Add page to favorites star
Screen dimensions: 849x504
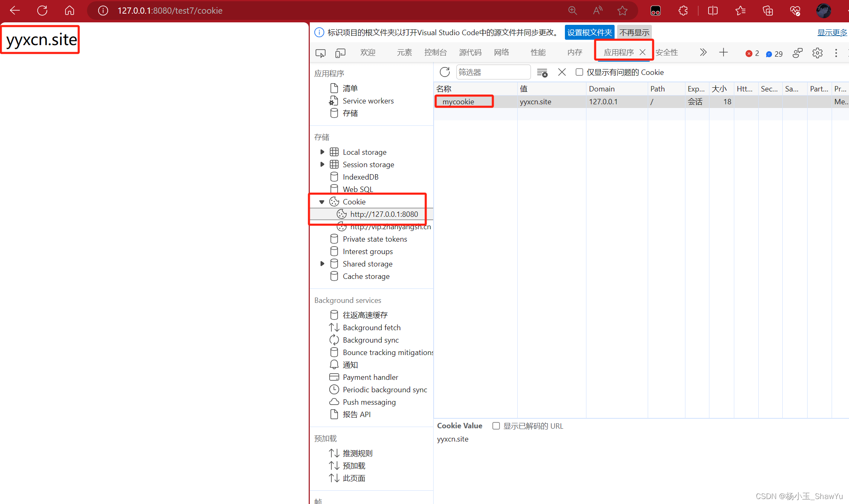pos(622,11)
